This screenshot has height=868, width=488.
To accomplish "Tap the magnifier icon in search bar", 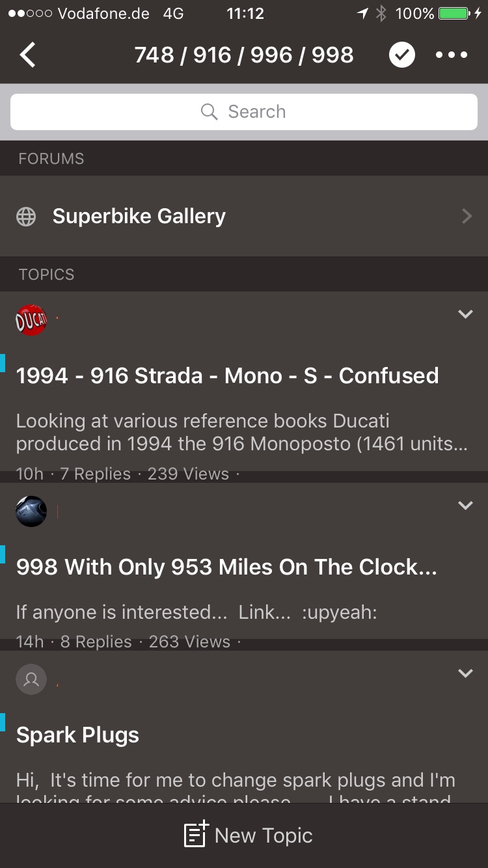I will point(209,112).
